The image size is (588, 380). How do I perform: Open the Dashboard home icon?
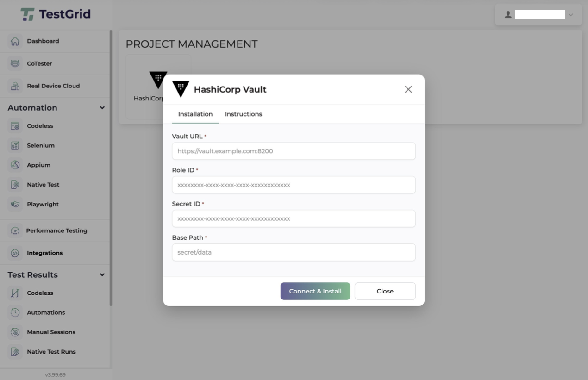[15, 41]
